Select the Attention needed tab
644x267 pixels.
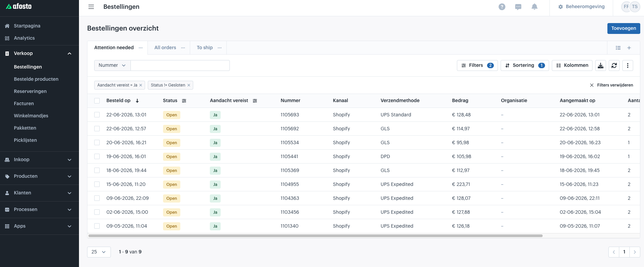[114, 48]
